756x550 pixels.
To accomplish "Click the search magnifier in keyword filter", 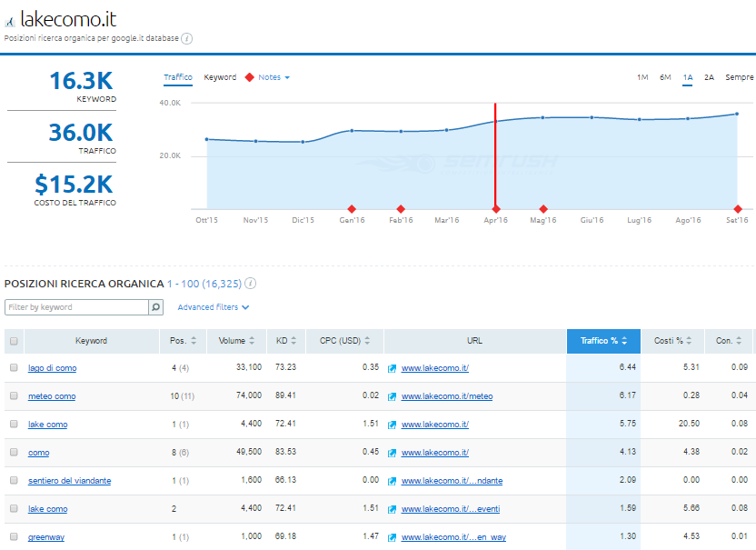I will pos(155,307).
